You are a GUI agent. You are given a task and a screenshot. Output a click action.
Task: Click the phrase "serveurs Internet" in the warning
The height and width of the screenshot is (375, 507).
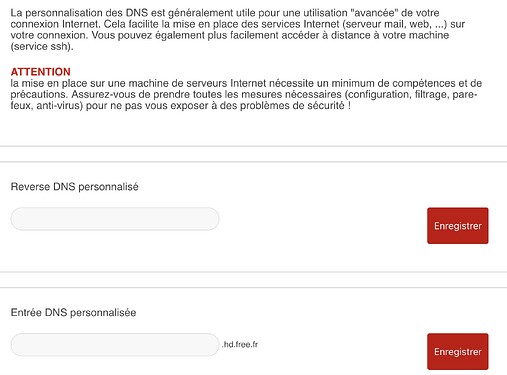click(x=226, y=83)
